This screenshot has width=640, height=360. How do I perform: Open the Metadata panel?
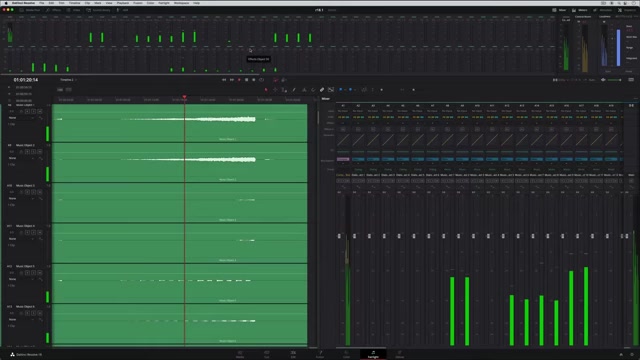[x=602, y=10]
